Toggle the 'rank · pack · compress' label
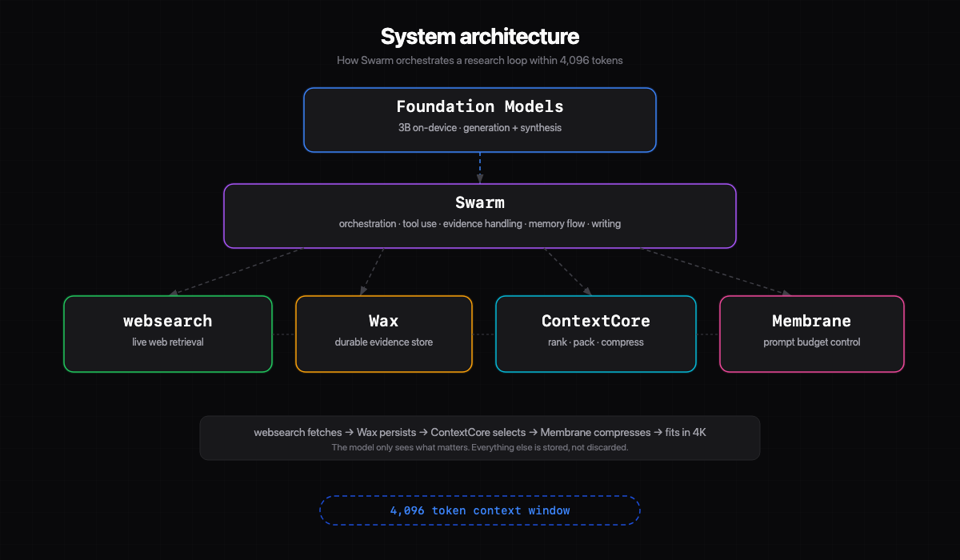 (595, 342)
